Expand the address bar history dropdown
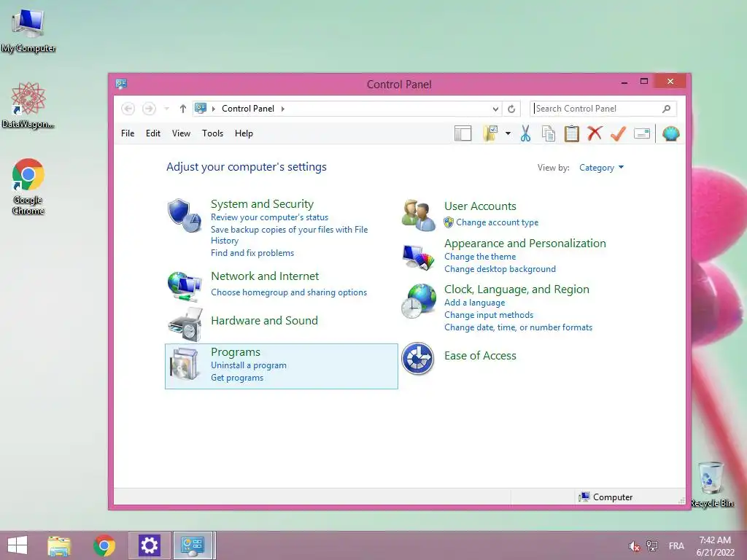 [495, 109]
